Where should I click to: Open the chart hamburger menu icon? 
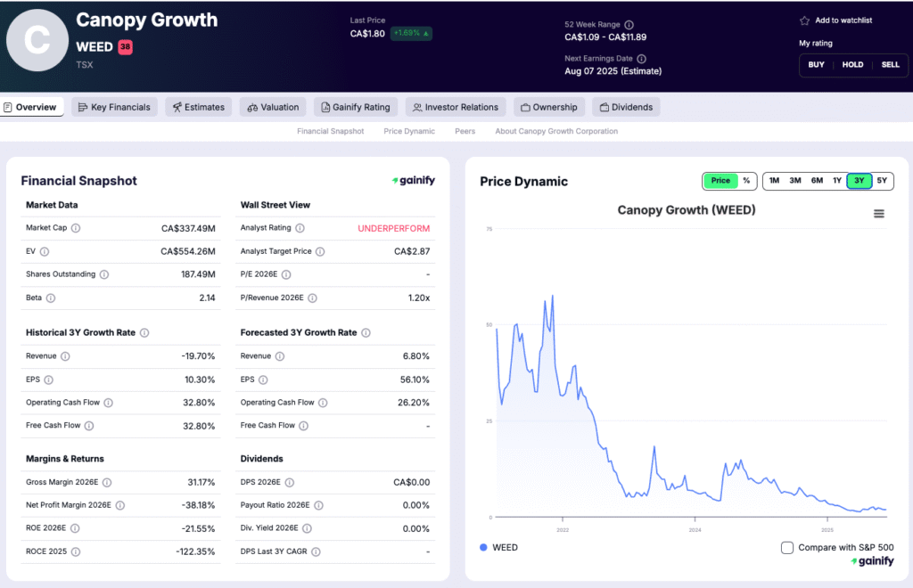pyautogui.click(x=878, y=214)
